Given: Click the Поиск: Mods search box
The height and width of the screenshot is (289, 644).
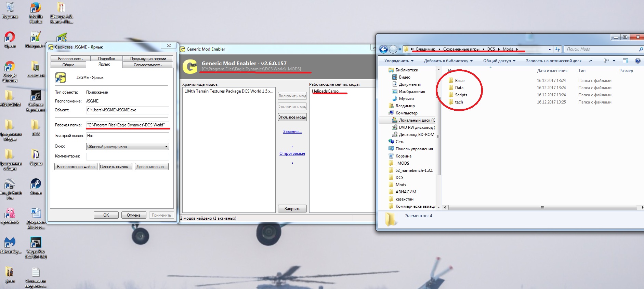Looking at the screenshot, I should pos(604,49).
